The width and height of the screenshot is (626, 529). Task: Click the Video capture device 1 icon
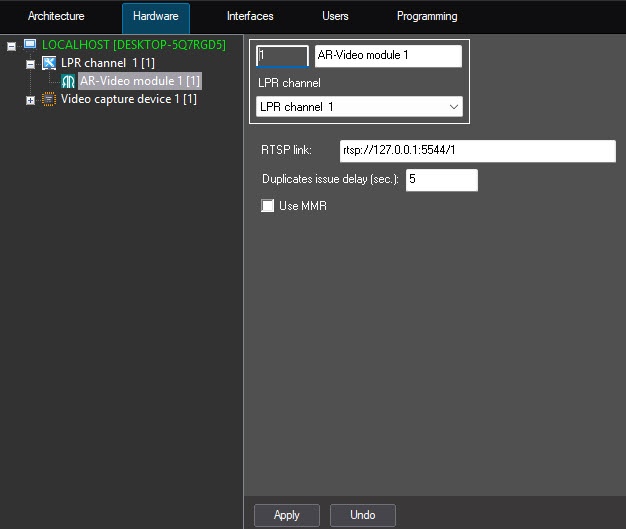pos(49,99)
